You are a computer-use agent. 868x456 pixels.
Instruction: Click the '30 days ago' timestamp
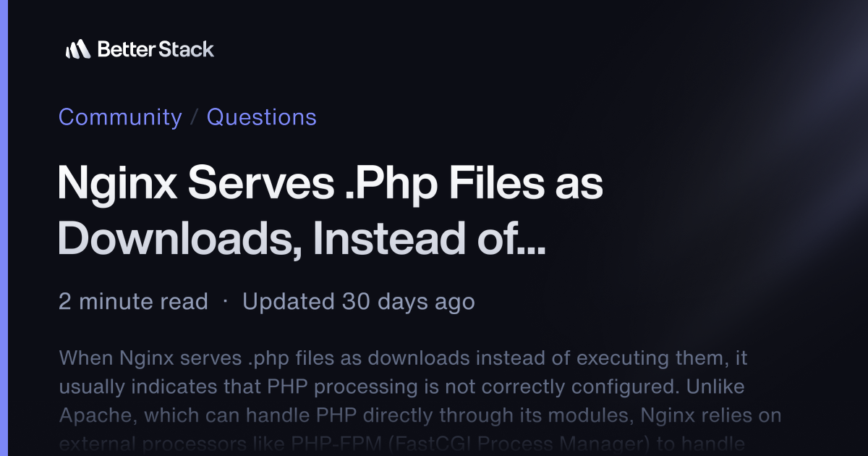point(408,302)
